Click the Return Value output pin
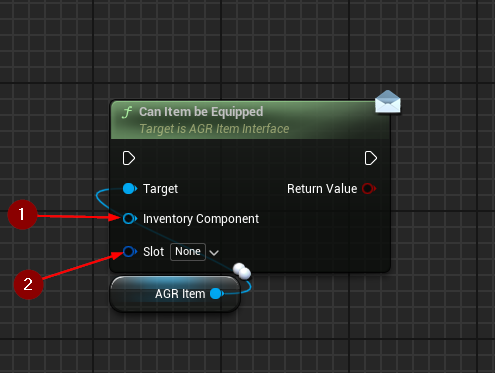Viewport: 495px width, 373px height. point(369,189)
